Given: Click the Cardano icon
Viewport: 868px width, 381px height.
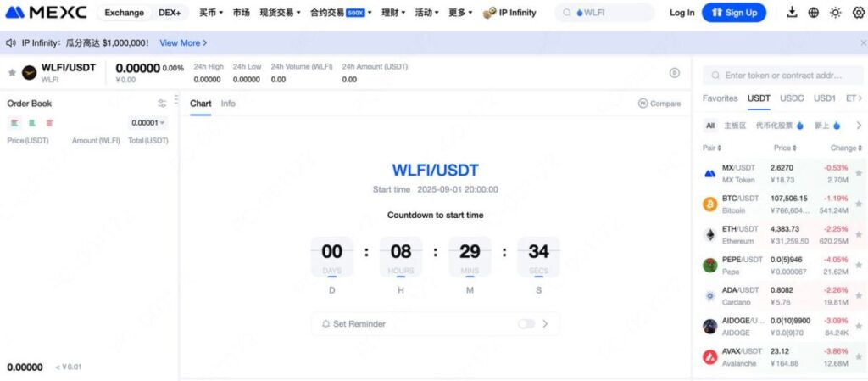Looking at the screenshot, I should coord(709,295).
